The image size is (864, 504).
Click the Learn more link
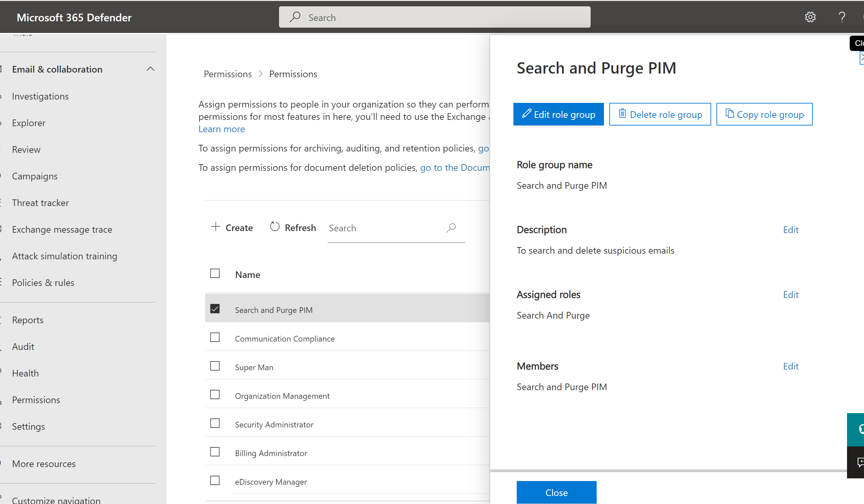(221, 129)
